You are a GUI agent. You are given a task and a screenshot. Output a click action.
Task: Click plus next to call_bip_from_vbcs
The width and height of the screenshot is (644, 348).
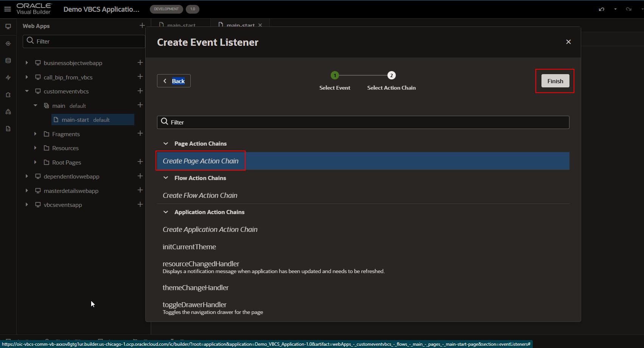(140, 76)
